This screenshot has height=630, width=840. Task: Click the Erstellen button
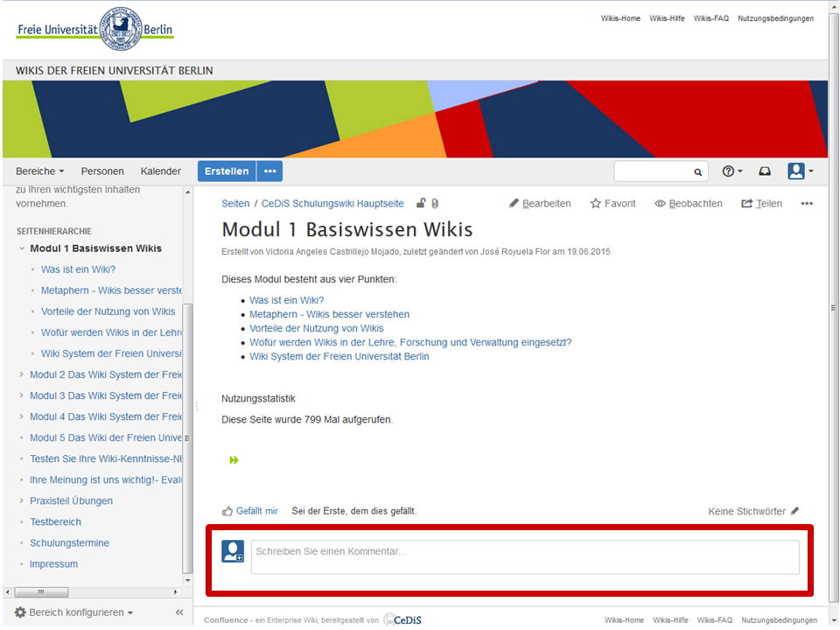coord(227,171)
